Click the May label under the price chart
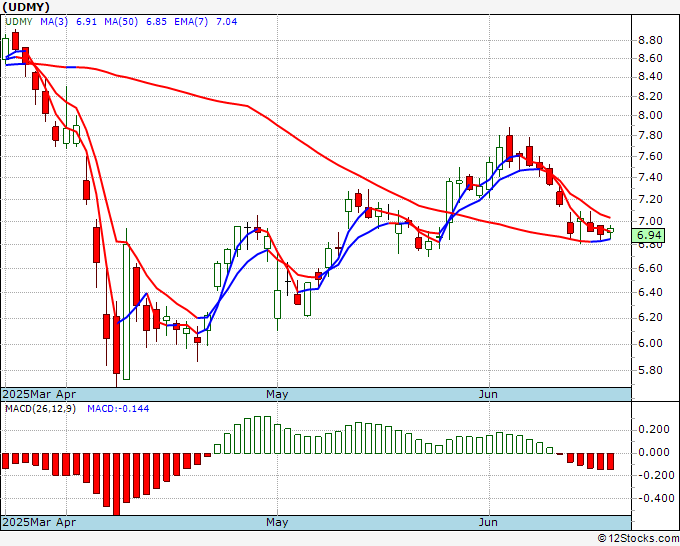This screenshot has height=546, width=680. (277, 394)
